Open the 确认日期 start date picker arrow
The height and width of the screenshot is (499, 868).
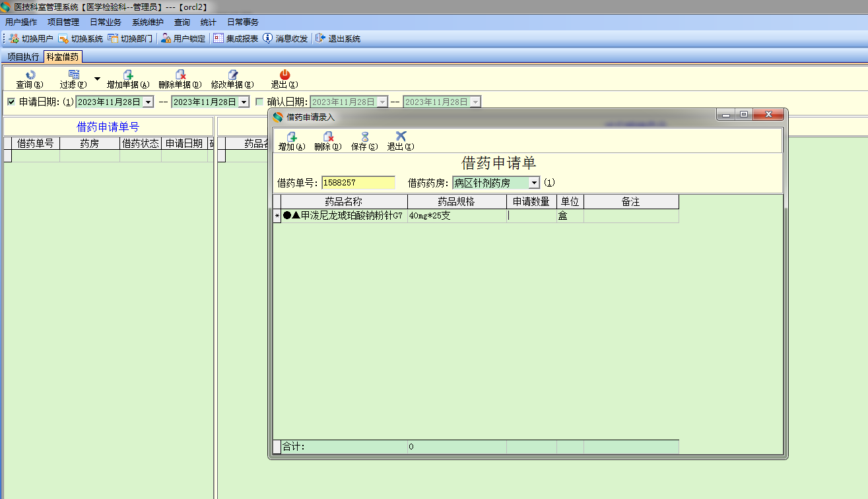382,102
